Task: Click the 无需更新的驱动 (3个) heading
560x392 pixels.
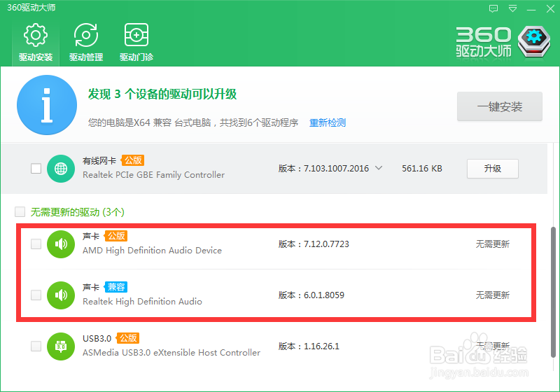Action: [78, 212]
